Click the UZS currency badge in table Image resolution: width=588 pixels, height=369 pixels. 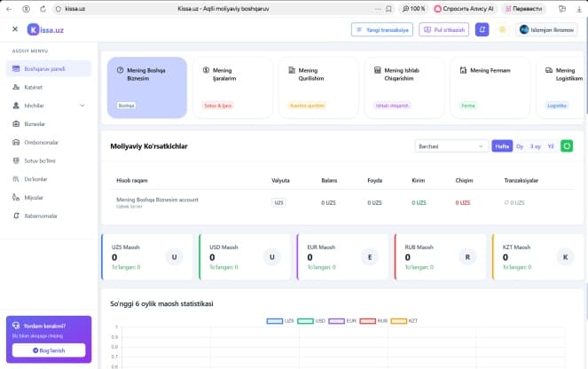[x=278, y=202]
